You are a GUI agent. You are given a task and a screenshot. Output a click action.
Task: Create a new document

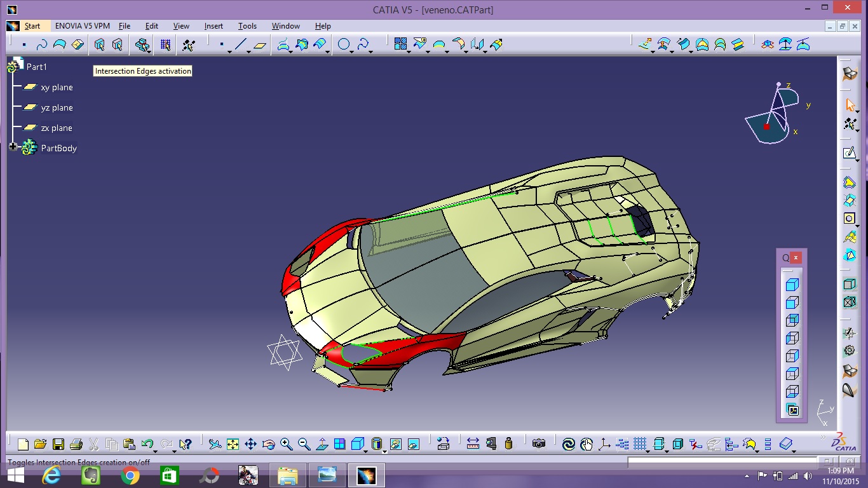click(x=24, y=444)
